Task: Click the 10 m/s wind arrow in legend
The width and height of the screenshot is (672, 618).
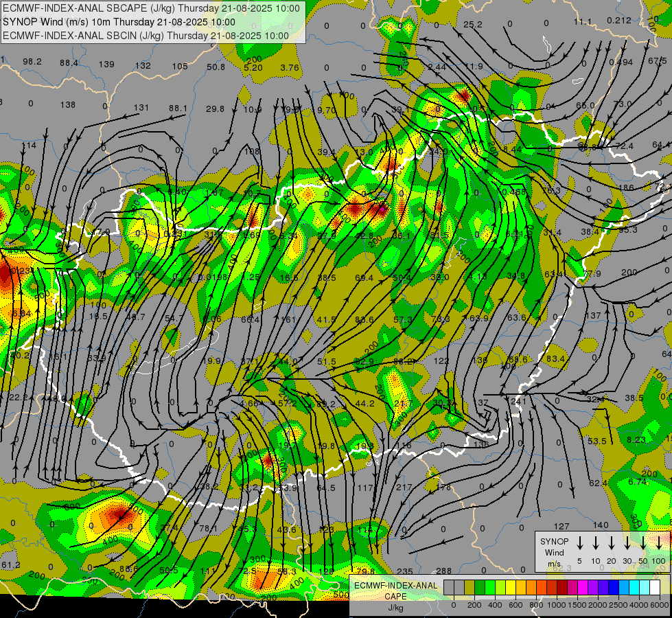Action: click(x=595, y=542)
